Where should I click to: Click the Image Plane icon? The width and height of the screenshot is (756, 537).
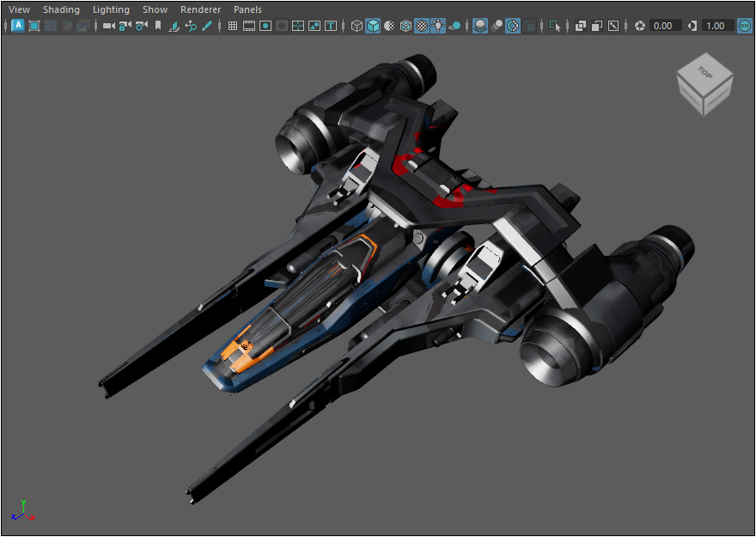coord(174,26)
